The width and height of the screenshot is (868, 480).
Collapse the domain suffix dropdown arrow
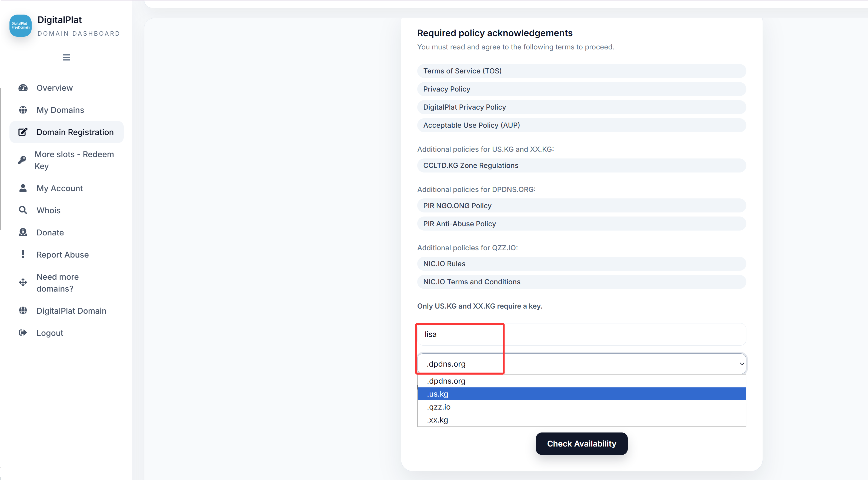click(x=741, y=364)
